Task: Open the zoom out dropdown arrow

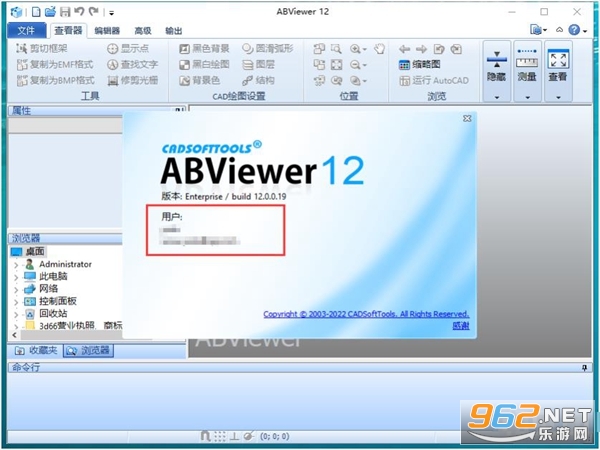Action: point(365,65)
